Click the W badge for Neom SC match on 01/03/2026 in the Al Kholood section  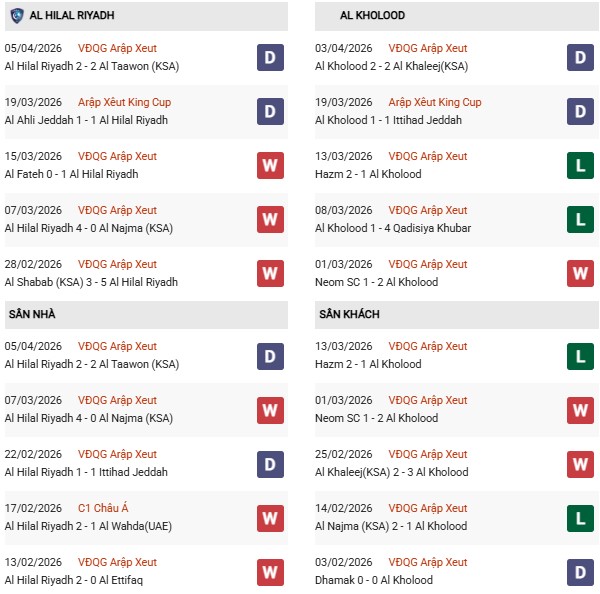[x=581, y=273]
